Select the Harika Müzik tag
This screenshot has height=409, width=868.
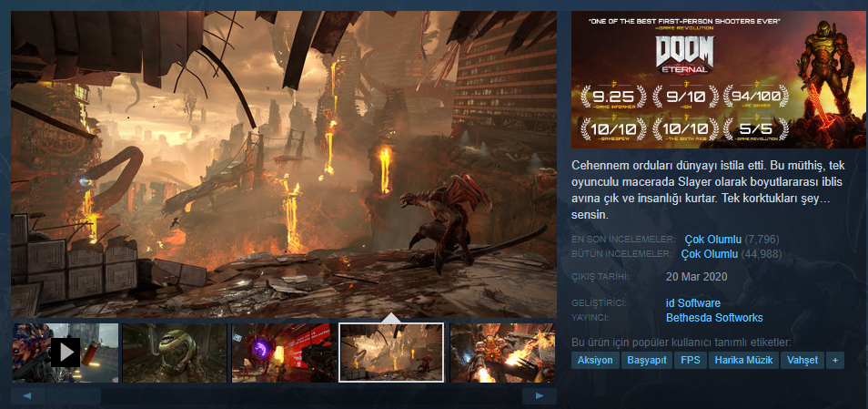tap(743, 360)
